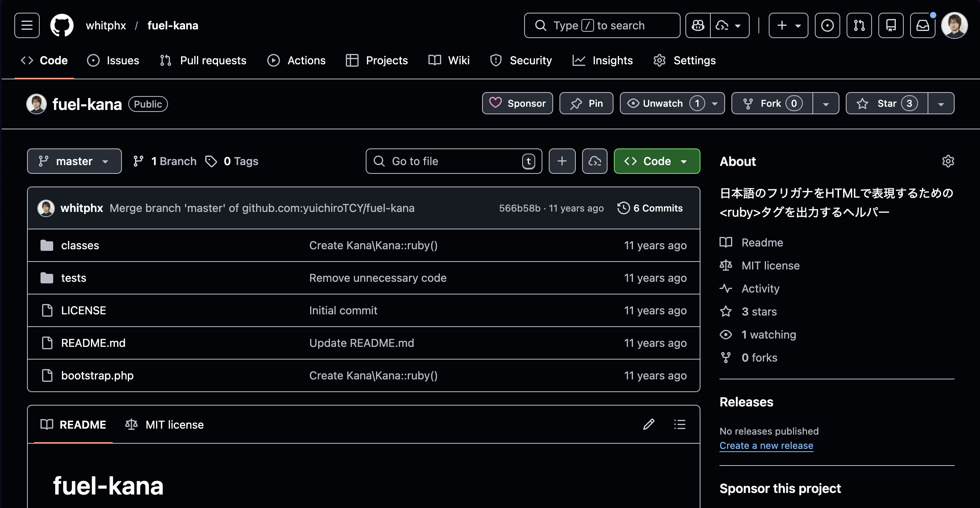Click the branch icon beside 1 Branch
This screenshot has height=508, width=980.
138,161
